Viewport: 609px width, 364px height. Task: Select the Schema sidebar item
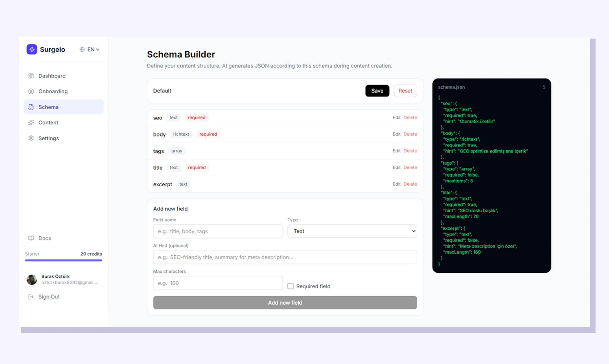[x=64, y=107]
